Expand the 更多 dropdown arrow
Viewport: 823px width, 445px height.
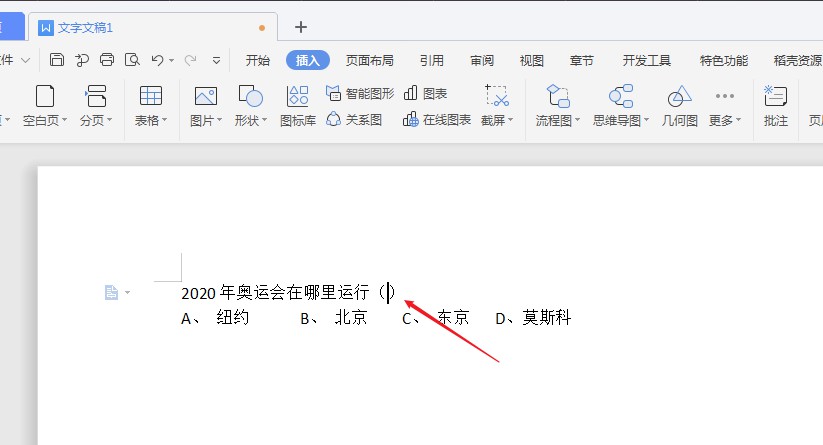(738, 120)
